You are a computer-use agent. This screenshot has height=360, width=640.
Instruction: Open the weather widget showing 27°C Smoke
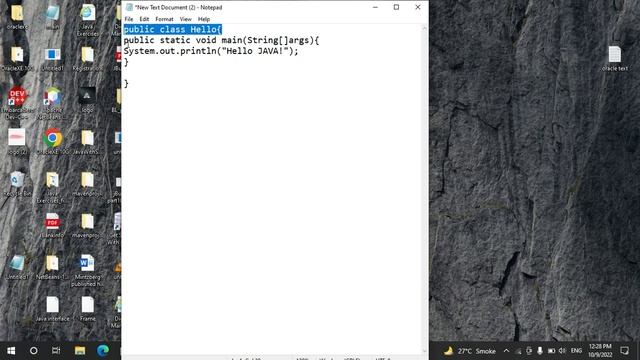pos(470,351)
